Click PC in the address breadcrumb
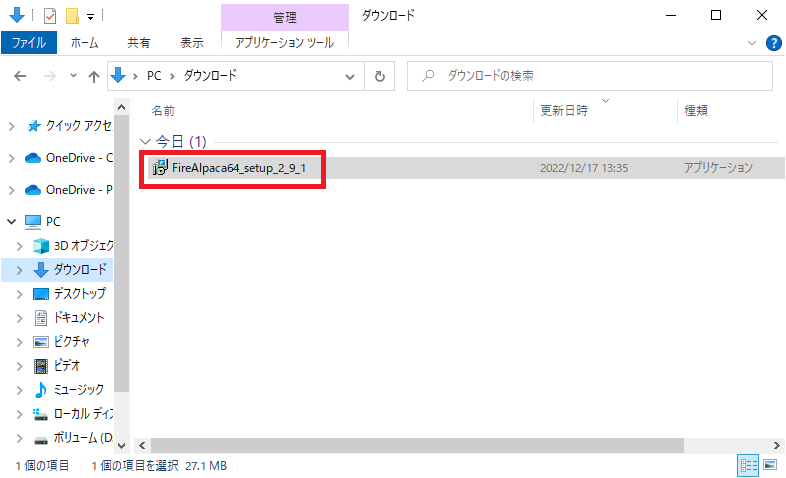This screenshot has height=478, width=786. pos(154,76)
